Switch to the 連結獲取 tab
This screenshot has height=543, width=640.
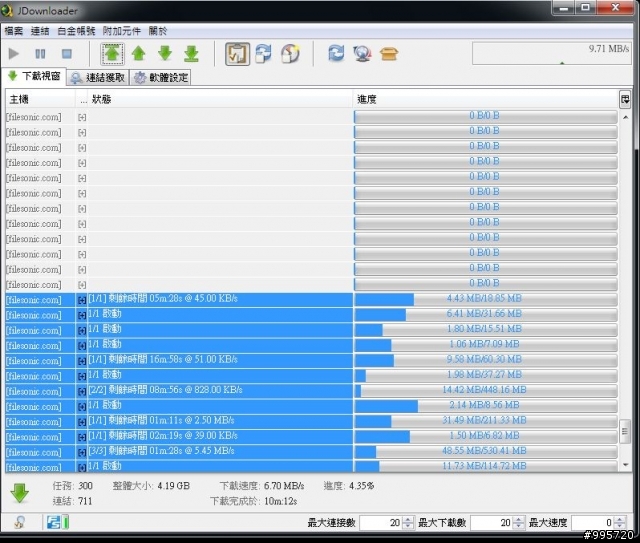(x=98, y=78)
